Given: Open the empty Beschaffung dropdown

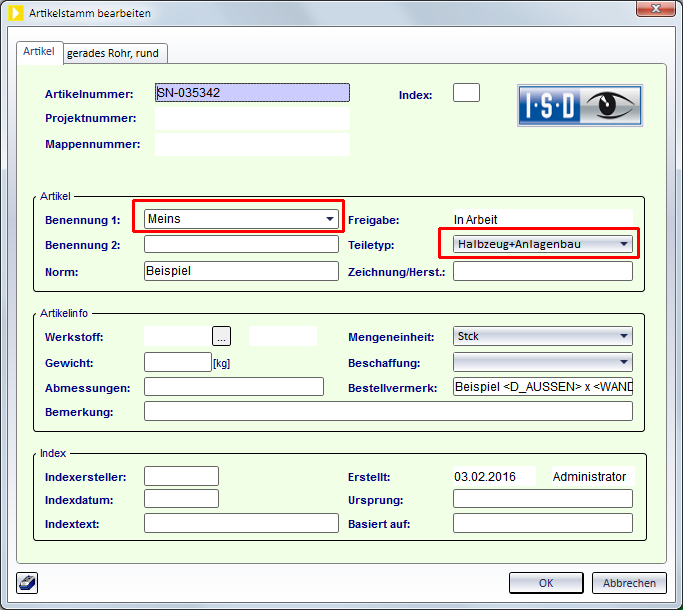Looking at the screenshot, I should (542, 362).
